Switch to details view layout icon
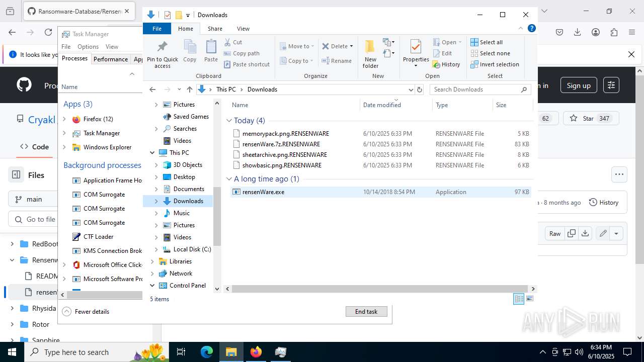Image resolution: width=644 pixels, height=362 pixels. [519, 299]
